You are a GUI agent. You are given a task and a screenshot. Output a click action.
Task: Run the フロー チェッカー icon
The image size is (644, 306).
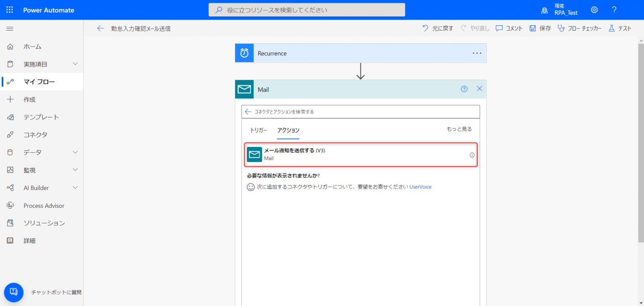click(561, 28)
